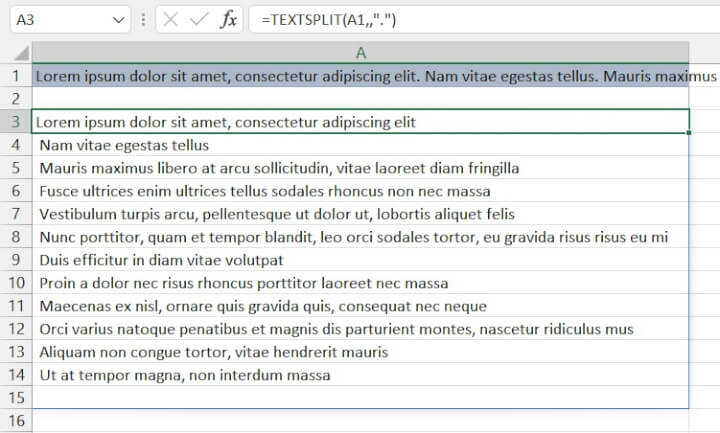
Task: Click the fill handle on cell A3
Action: point(689,133)
